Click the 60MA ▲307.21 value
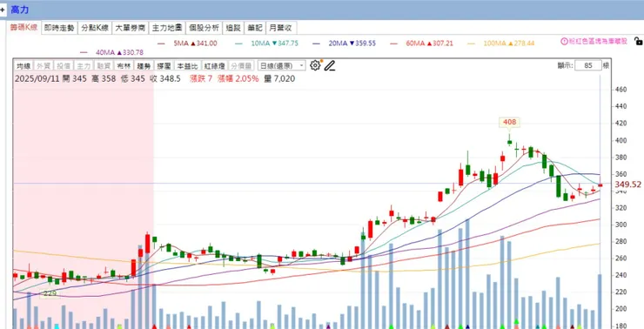Screen dimensions: 644x329 [x=430, y=44]
